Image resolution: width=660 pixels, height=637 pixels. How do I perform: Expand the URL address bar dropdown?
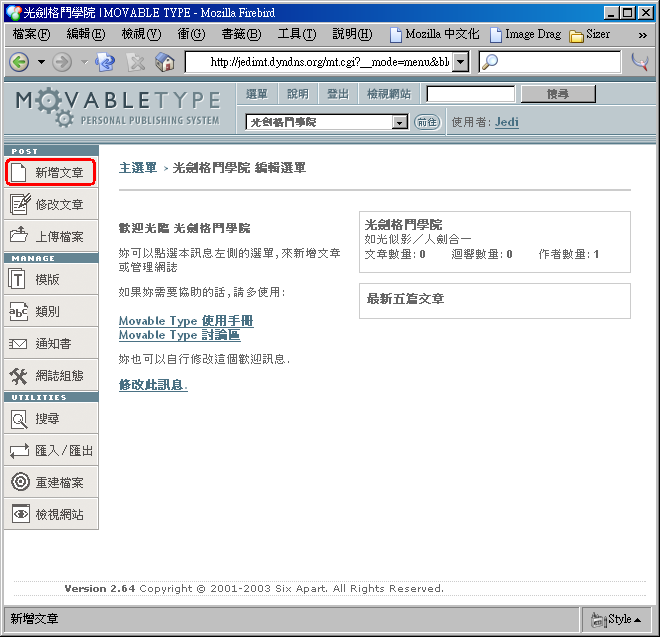coord(461,62)
